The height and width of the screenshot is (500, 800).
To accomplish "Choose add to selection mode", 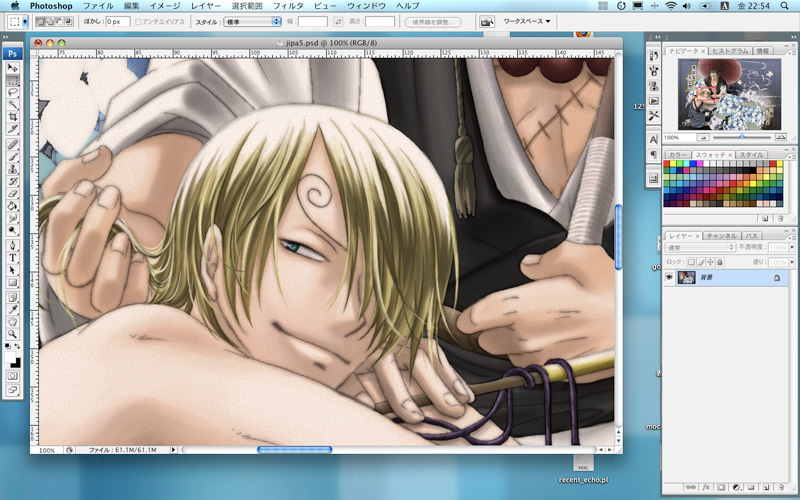I will pos(50,21).
